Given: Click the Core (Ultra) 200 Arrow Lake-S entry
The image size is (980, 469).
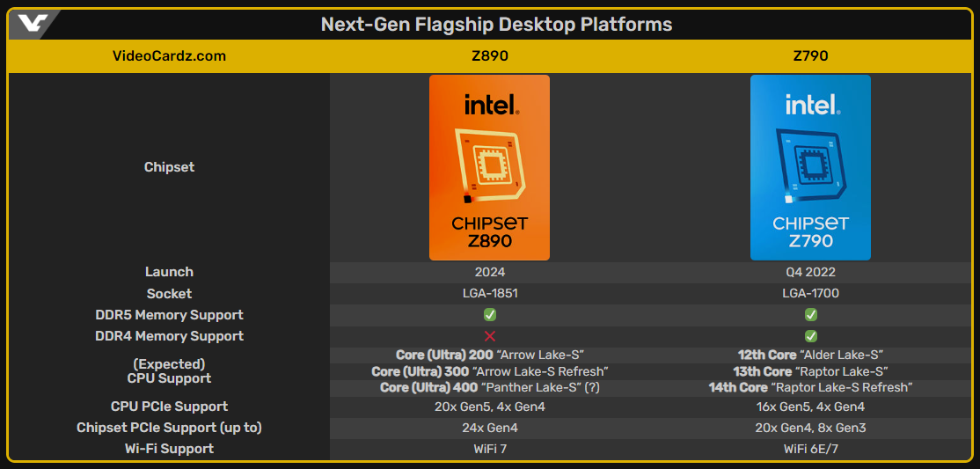Looking at the screenshot, I should (490, 355).
